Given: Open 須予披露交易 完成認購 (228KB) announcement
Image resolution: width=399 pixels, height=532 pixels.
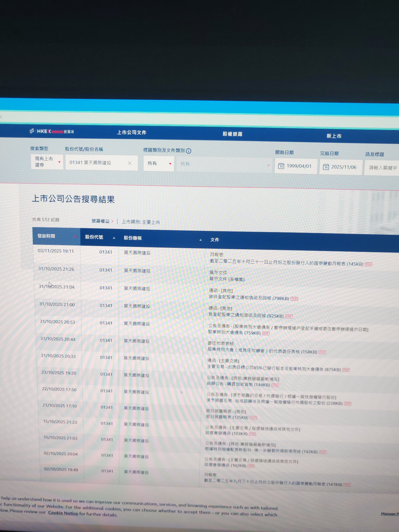Looking at the screenshot, I should tap(274, 402).
